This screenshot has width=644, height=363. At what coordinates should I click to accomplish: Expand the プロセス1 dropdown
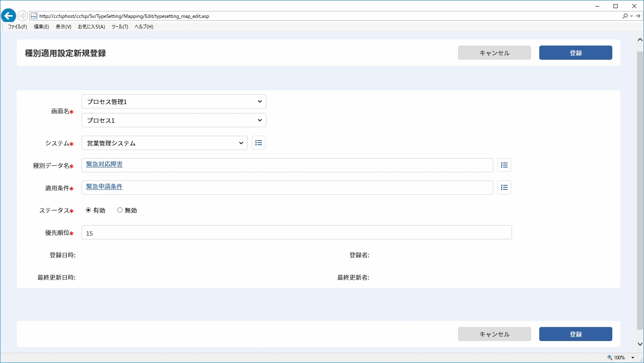[174, 120]
